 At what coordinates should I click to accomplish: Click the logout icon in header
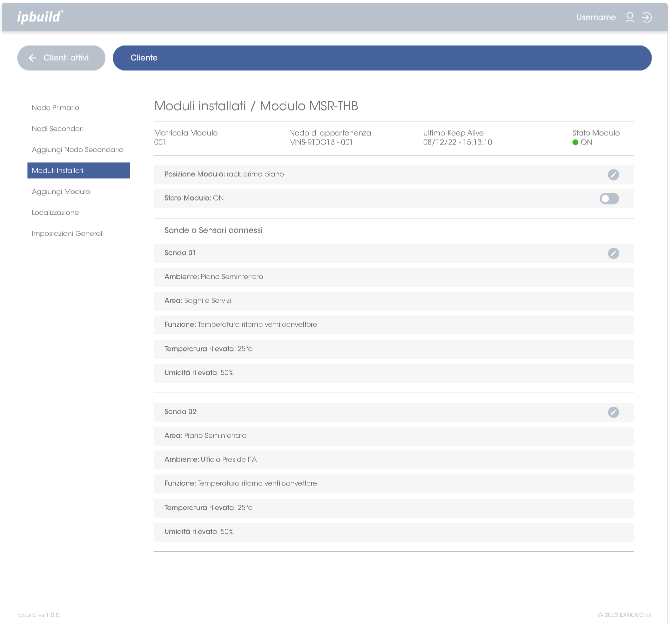click(x=646, y=17)
